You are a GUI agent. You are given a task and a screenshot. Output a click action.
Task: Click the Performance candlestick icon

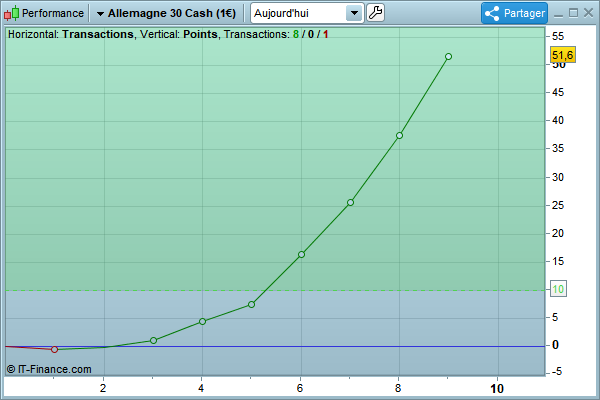pos(11,13)
